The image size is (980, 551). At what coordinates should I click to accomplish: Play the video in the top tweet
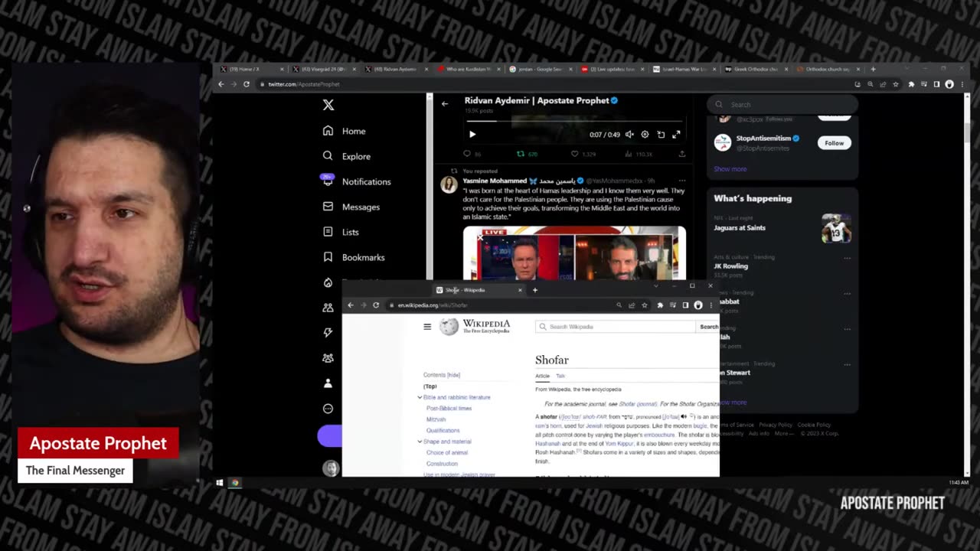472,135
